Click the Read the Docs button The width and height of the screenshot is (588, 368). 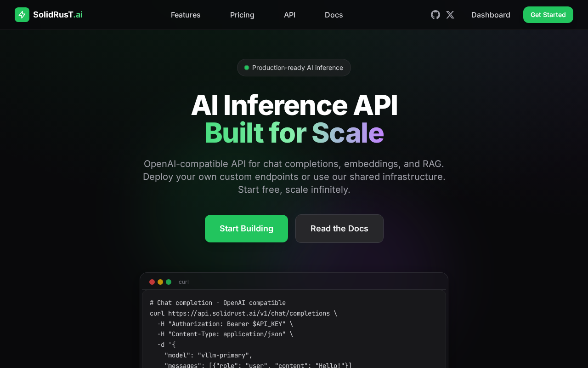339,229
